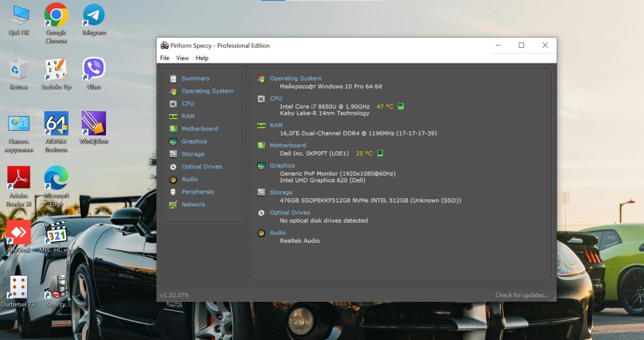Open the Summary sidebar icon
Viewport: 644px width, 340px height.
[173, 78]
